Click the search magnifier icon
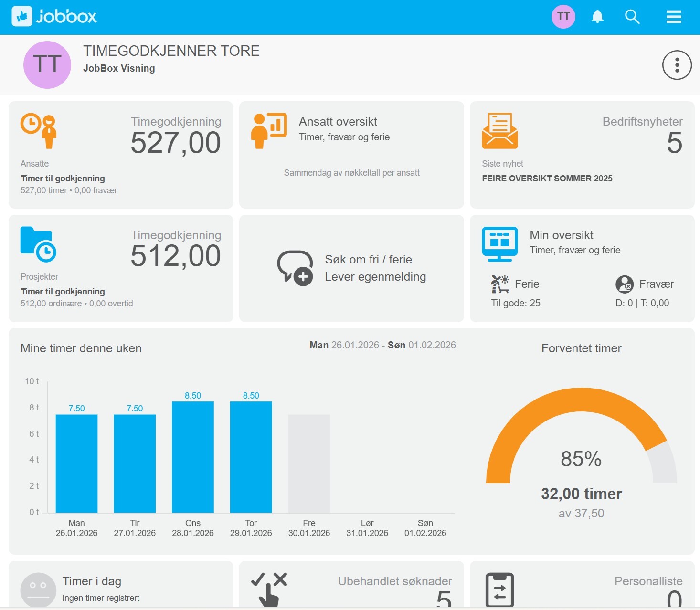The image size is (700, 610). (x=632, y=17)
